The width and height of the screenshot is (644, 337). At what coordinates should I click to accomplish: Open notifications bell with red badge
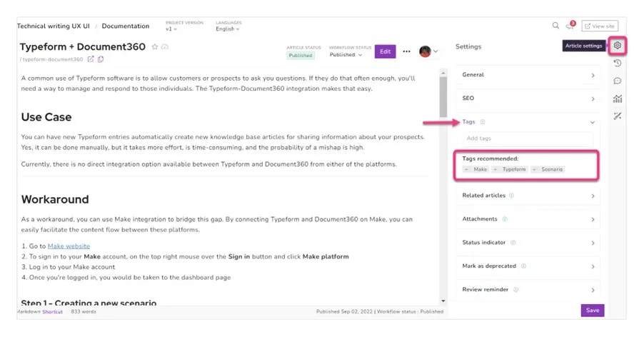click(x=570, y=26)
